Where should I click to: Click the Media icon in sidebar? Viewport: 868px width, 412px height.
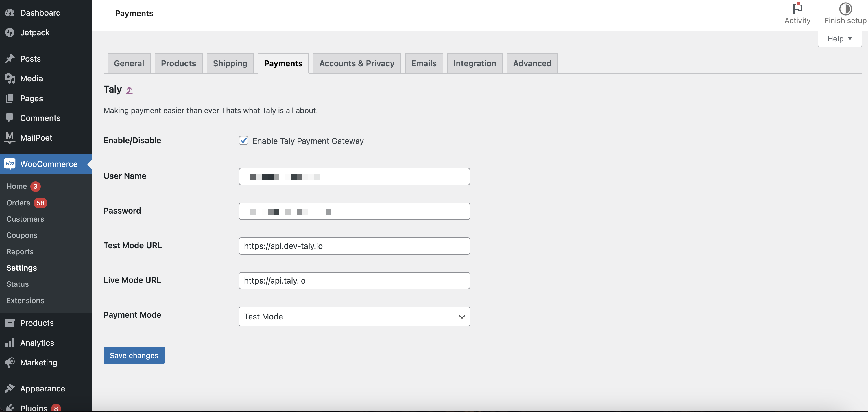coord(10,78)
